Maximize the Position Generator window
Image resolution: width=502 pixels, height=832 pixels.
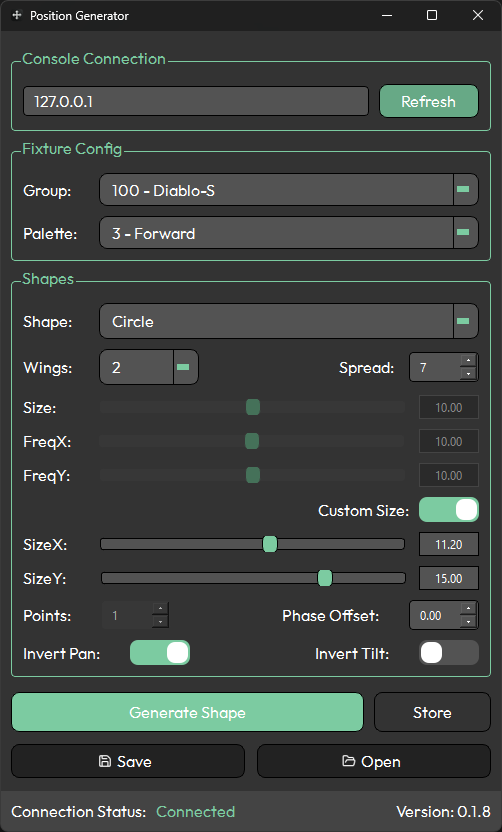432,15
